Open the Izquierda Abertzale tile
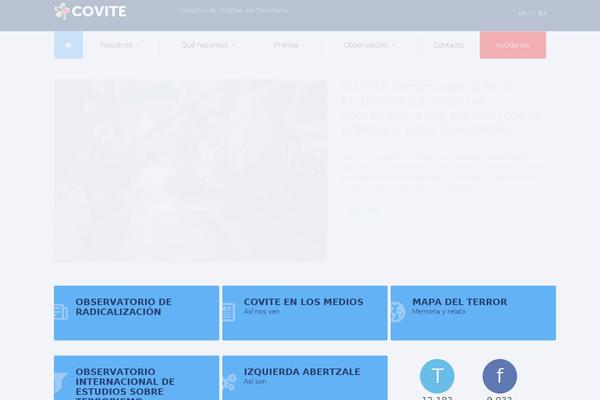Image resolution: width=600 pixels, height=400 pixels. coord(305,378)
